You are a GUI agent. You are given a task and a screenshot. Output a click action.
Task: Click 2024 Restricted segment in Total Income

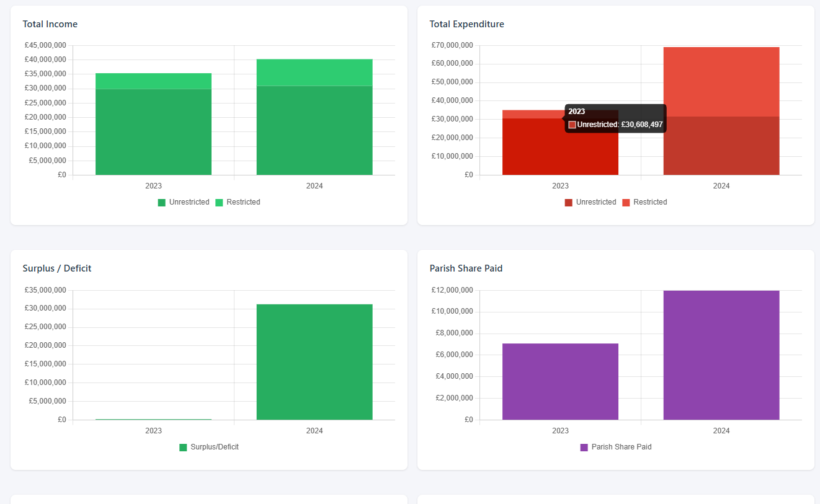(x=314, y=73)
